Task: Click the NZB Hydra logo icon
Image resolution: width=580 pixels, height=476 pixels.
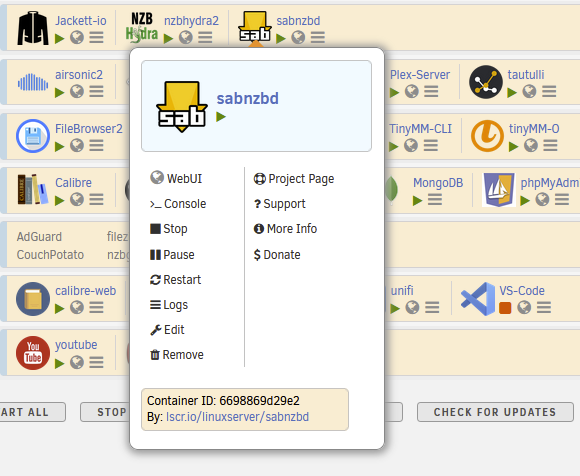Action: coord(142,26)
